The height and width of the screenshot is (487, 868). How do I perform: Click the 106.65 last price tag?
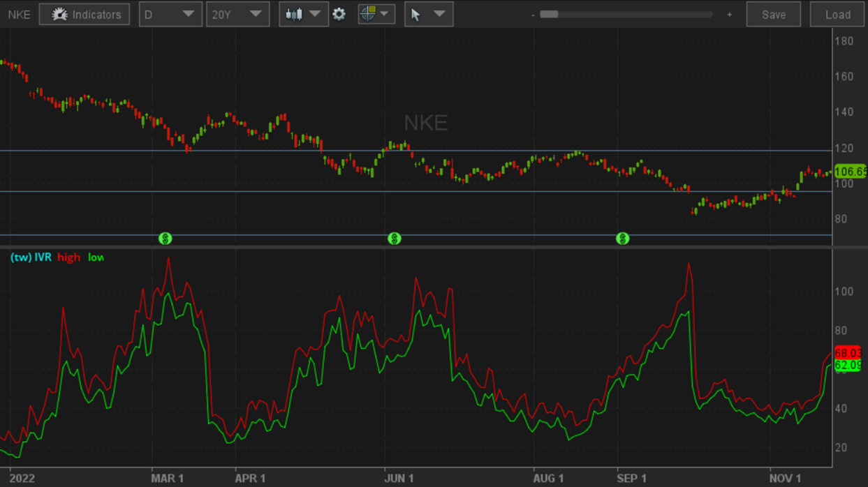850,172
